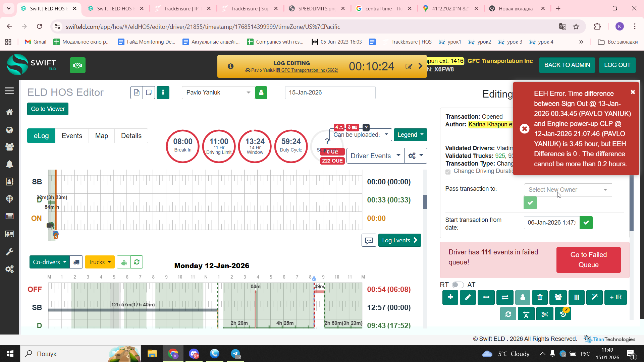Expand the Select New Owner dropdown
Viewport: 644px width, 362px height.
568,190
